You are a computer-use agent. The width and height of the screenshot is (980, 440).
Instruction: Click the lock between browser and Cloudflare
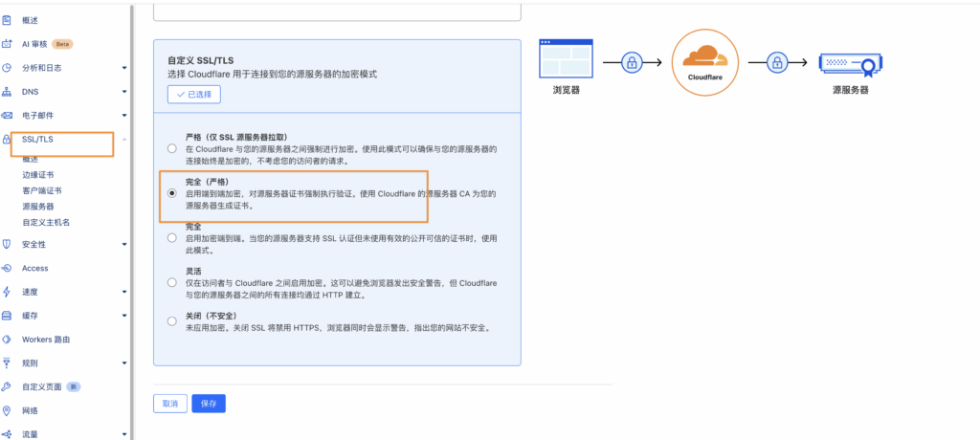click(x=632, y=62)
